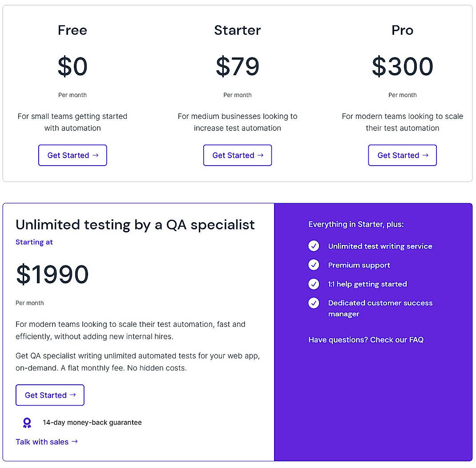The width and height of the screenshot is (476, 468).
Task: Open Get Started under the QA specialist plan
Action: (x=49, y=395)
